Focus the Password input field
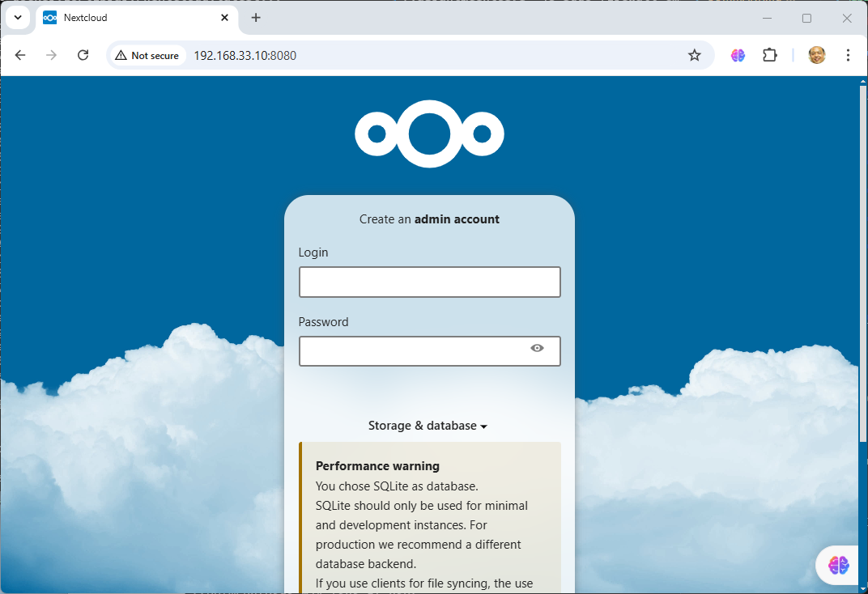The width and height of the screenshot is (868, 594). (x=413, y=351)
